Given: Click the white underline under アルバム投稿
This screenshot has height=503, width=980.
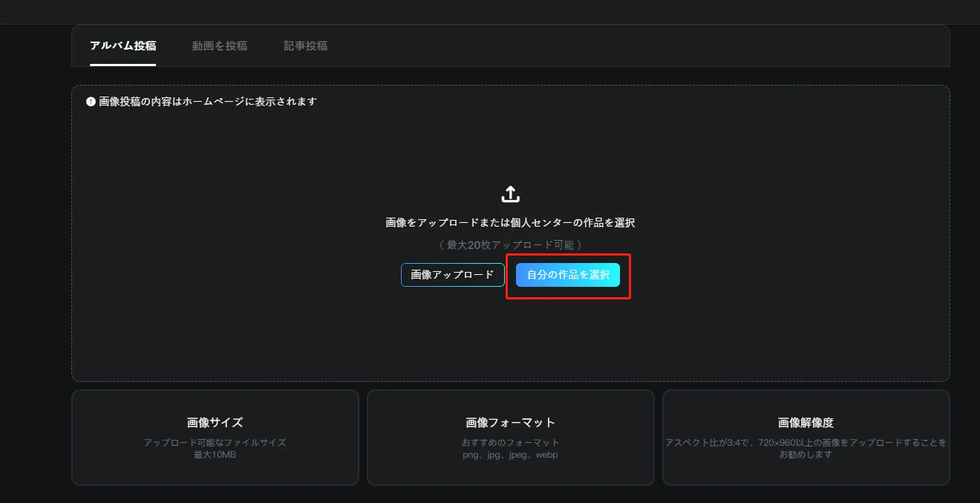Looking at the screenshot, I should pyautogui.click(x=122, y=65).
